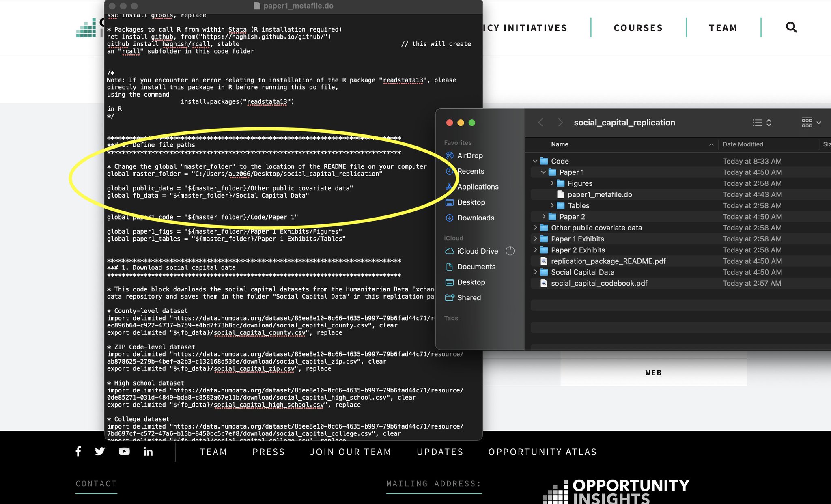This screenshot has height=504, width=831.
Task: Expand Other public covariate data folder
Action: click(x=535, y=228)
